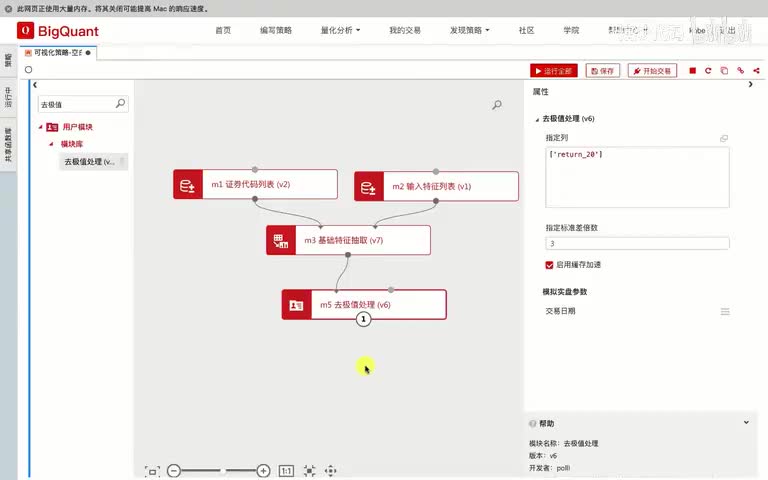Click the memory warning close icon
Viewport: 768px width, 480px height.
point(8,9)
